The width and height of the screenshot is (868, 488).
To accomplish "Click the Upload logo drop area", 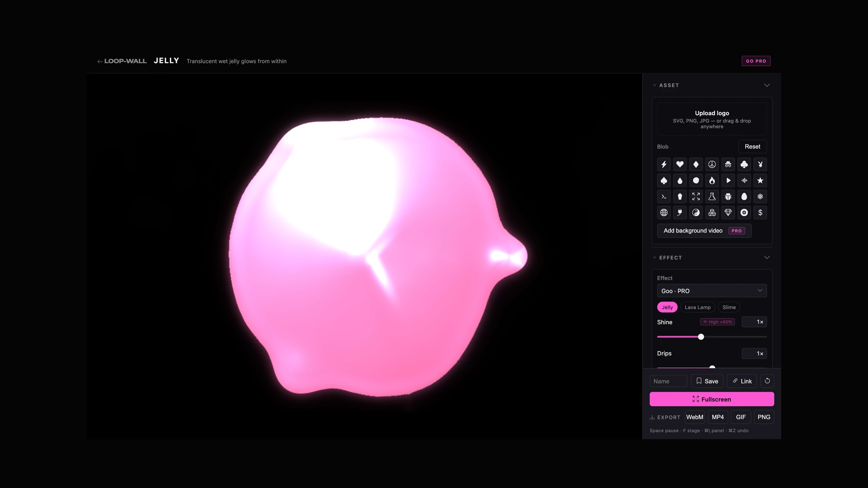I will tap(712, 119).
